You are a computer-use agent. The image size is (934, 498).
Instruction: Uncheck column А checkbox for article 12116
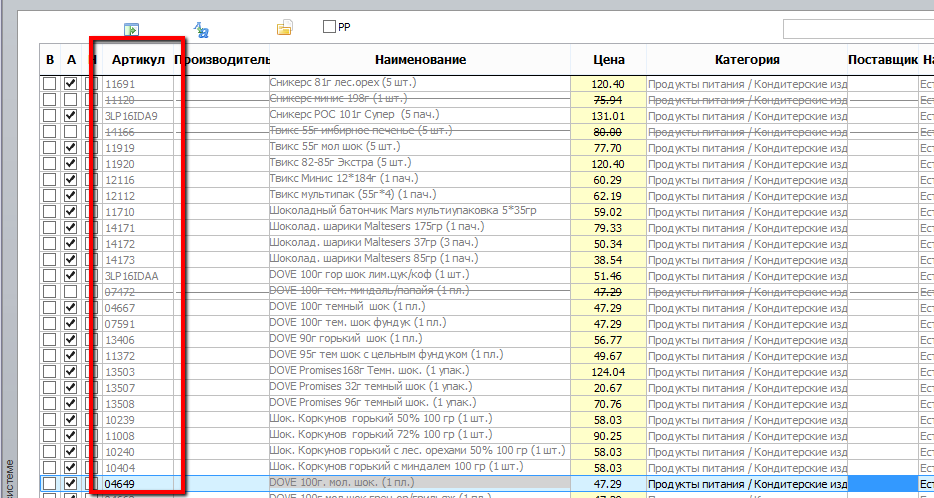(71, 179)
